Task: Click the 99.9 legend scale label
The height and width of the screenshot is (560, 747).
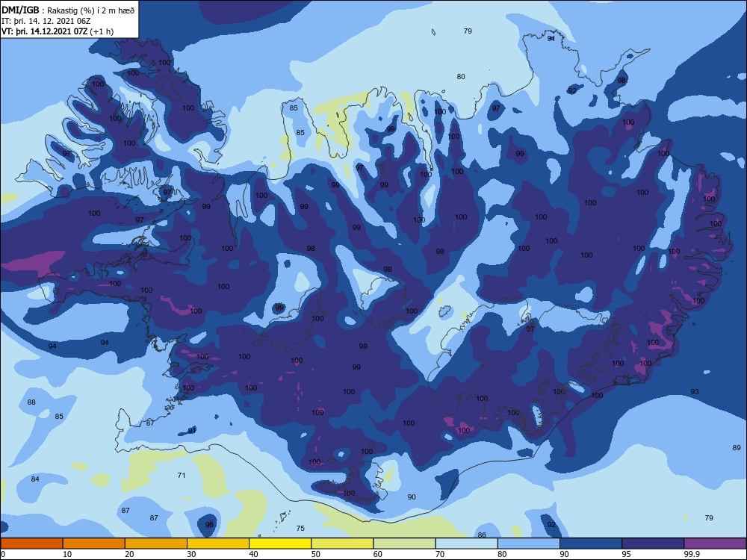Action: (692, 554)
